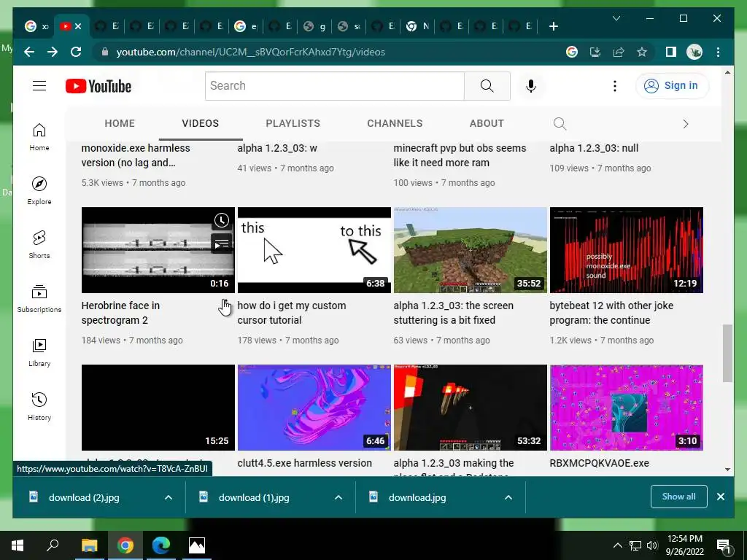The height and width of the screenshot is (560, 747).
Task: Open the Chrome three-dot menu
Action: [x=718, y=52]
